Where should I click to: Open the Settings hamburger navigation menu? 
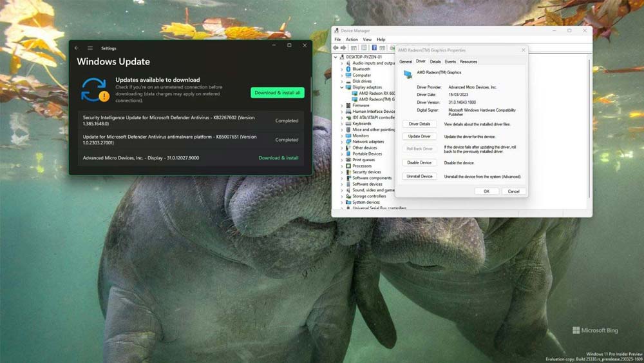click(90, 48)
